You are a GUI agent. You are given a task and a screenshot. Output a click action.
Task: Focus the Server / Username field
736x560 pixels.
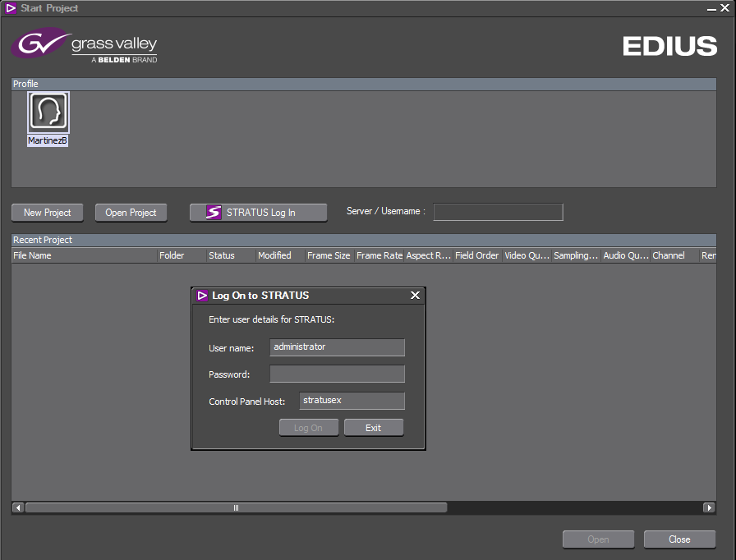pos(498,212)
